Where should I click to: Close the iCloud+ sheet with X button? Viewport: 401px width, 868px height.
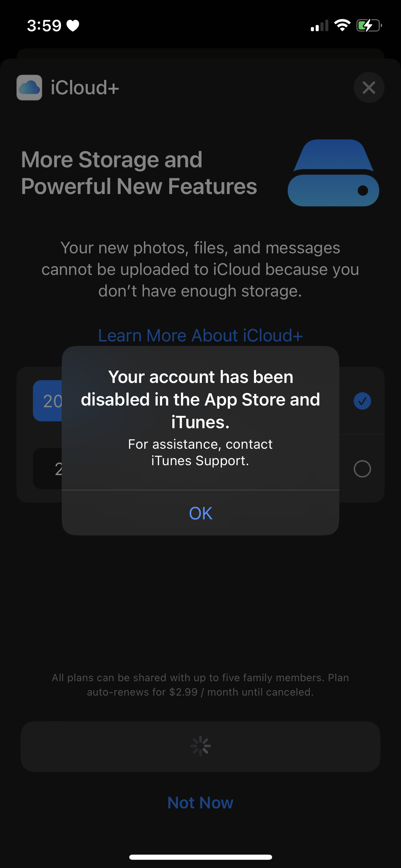369,87
